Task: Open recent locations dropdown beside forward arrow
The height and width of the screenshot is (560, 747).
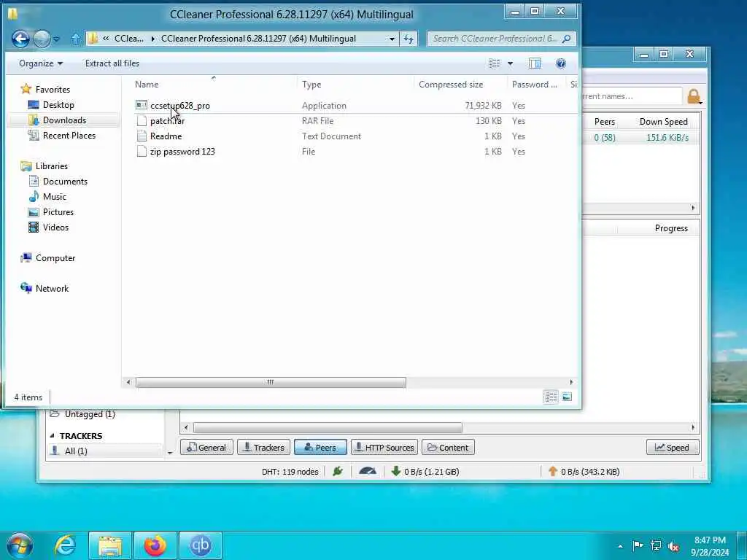Action: click(56, 39)
